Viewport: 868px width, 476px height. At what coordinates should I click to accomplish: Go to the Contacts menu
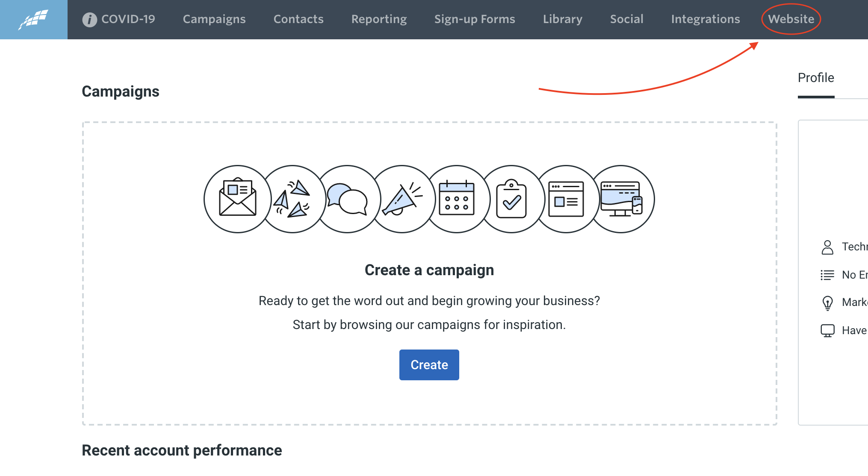click(x=298, y=19)
